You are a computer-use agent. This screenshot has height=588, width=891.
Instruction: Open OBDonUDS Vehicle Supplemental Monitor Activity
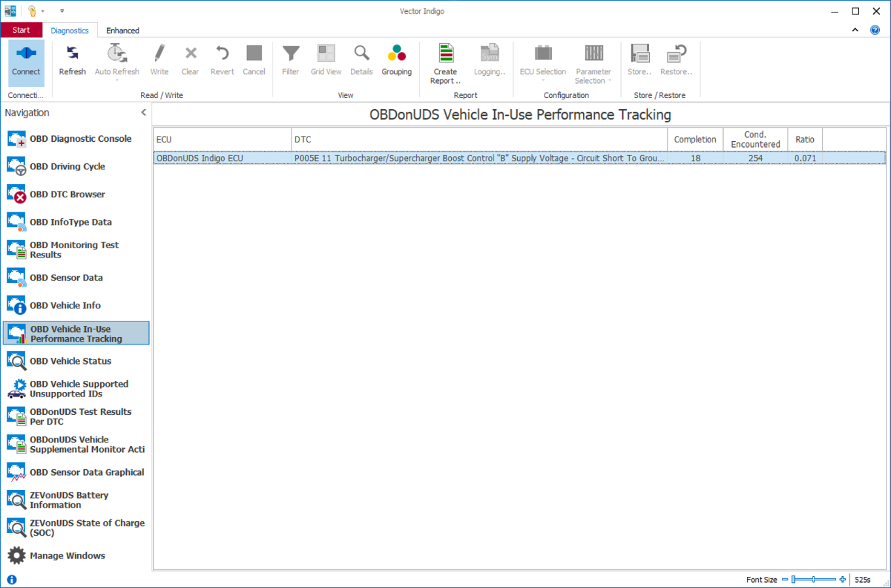pos(77,444)
